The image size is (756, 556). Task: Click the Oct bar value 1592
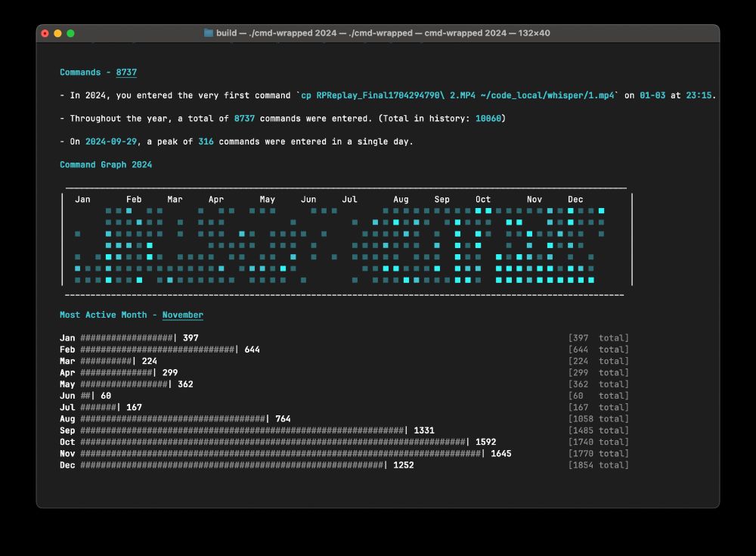click(x=485, y=442)
